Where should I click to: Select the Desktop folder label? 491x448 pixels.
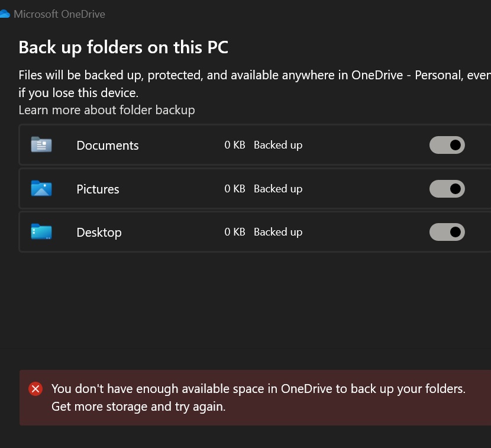tap(99, 233)
